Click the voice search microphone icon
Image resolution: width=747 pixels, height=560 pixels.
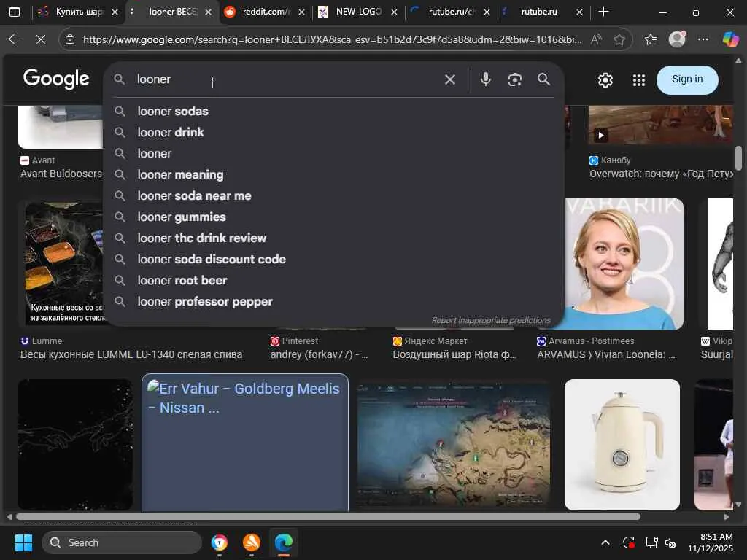485,79
